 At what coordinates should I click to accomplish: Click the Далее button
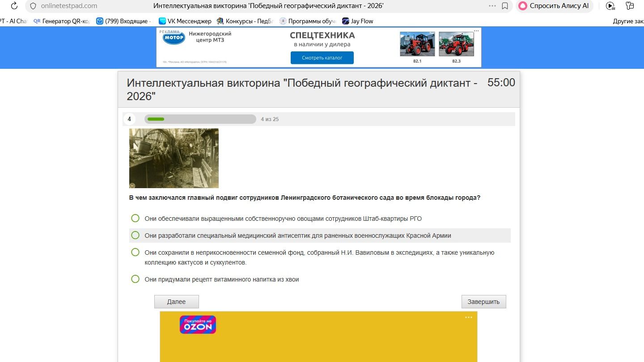point(176,302)
